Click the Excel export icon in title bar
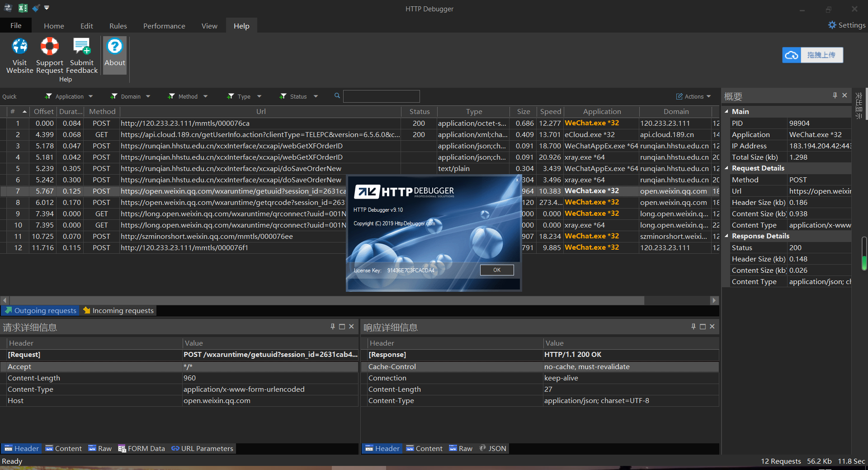This screenshot has width=868, height=470. click(23, 8)
